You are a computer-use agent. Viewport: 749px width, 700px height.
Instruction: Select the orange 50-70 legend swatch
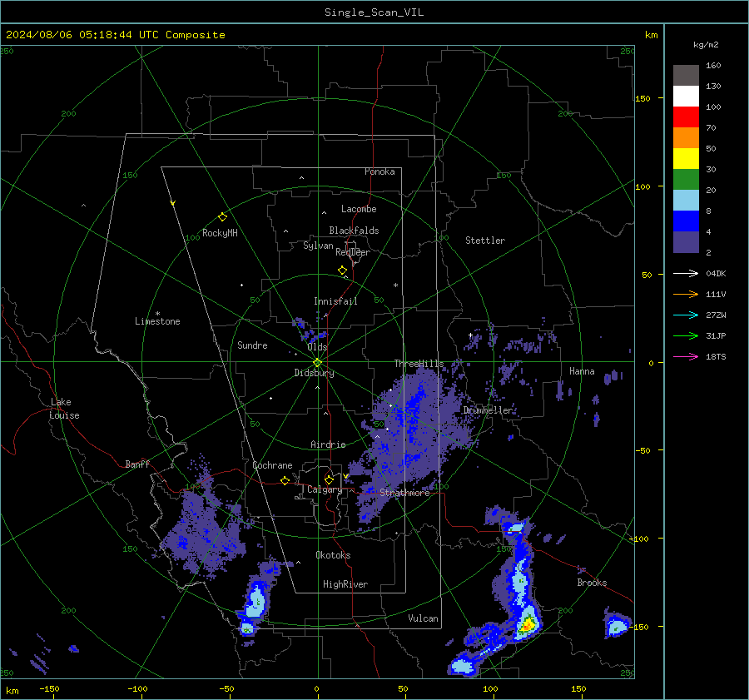point(686,138)
